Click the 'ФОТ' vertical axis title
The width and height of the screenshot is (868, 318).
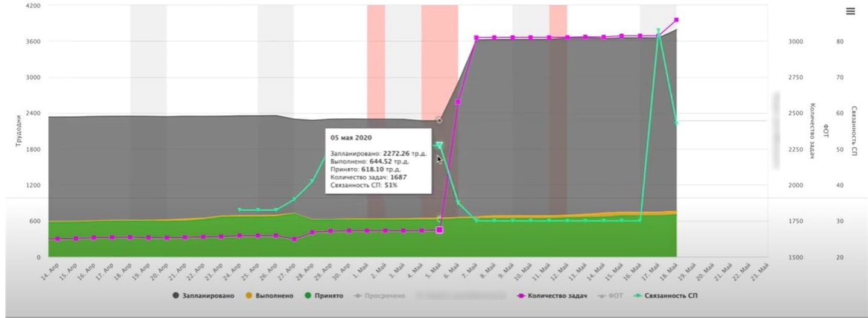click(826, 131)
